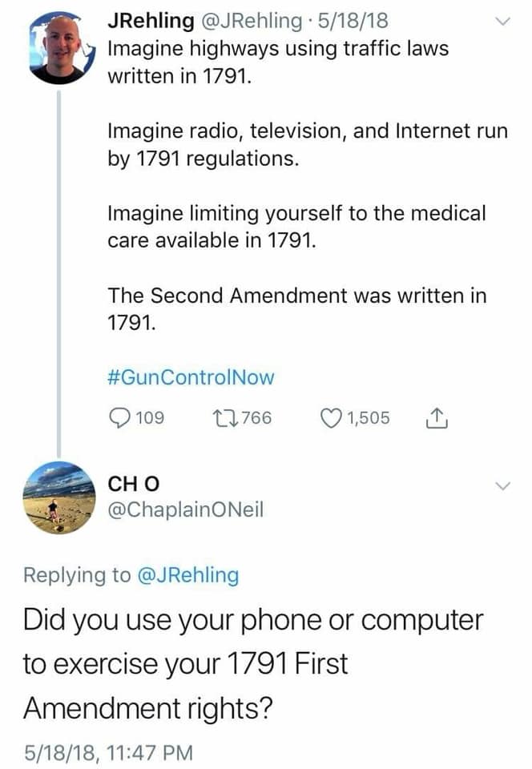Click the 5/18/18, 11:47 PM timestamp
The height and width of the screenshot is (769, 532).
pos(109,751)
